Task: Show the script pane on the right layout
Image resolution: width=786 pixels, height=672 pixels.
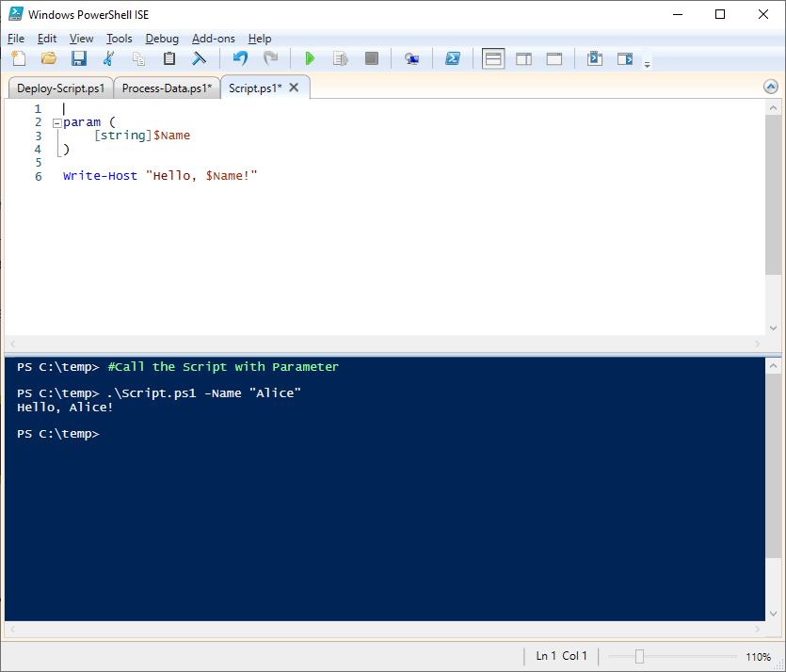Action: tap(523, 58)
